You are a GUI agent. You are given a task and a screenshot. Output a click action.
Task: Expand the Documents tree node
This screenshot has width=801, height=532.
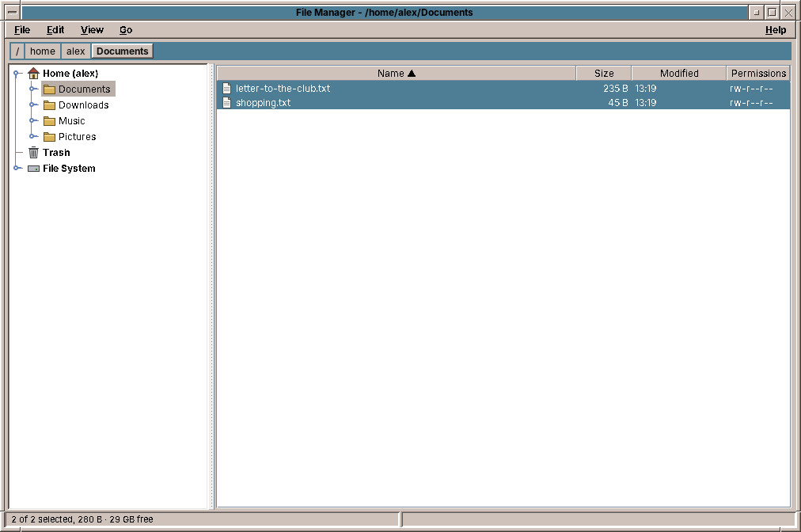pos(32,89)
